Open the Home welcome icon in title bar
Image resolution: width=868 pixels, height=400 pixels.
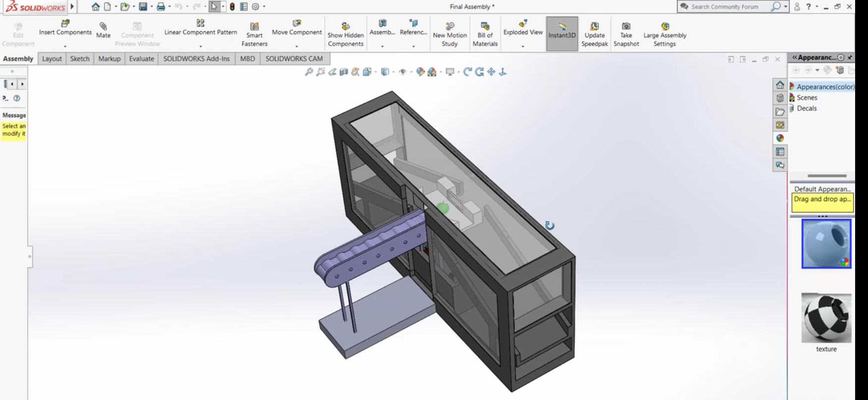[96, 6]
